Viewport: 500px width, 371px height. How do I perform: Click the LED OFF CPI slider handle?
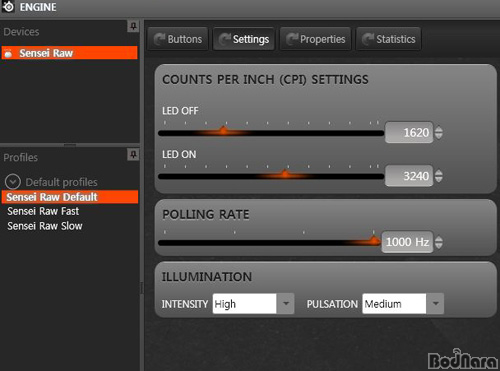coord(224,130)
